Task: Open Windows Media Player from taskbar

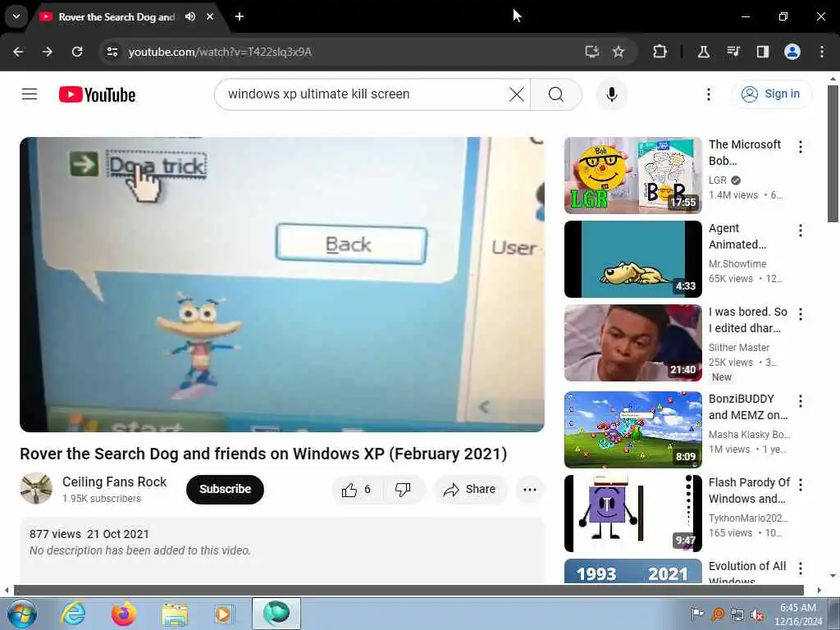Action: pyautogui.click(x=224, y=614)
